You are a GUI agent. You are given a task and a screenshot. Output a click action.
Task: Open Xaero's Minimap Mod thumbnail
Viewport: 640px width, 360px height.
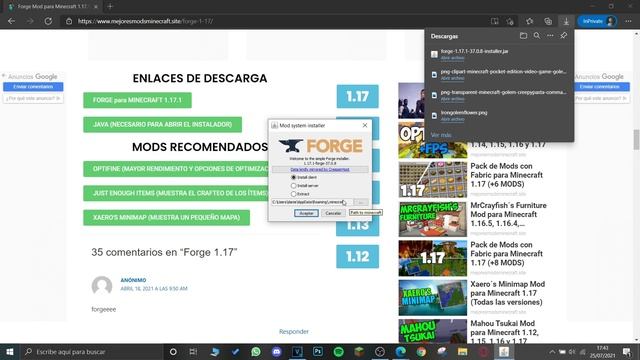click(433, 298)
